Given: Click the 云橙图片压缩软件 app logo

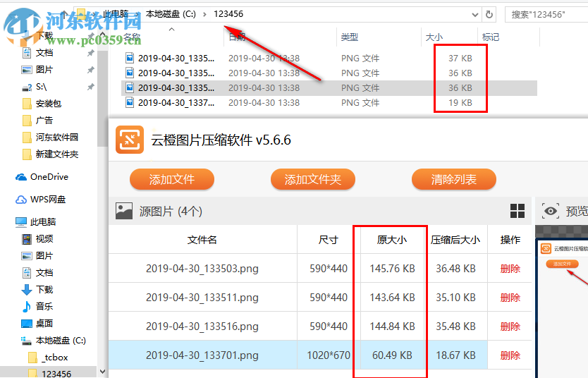Looking at the screenshot, I should click(x=130, y=140).
